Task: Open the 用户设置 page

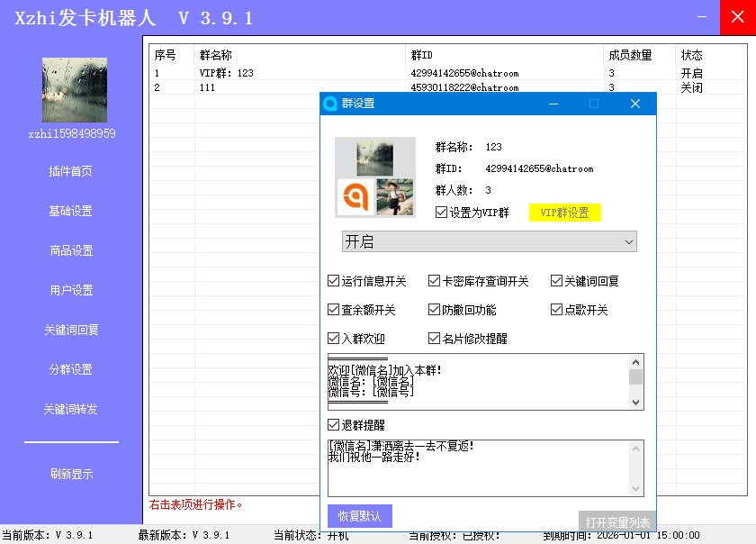Action: click(x=71, y=290)
